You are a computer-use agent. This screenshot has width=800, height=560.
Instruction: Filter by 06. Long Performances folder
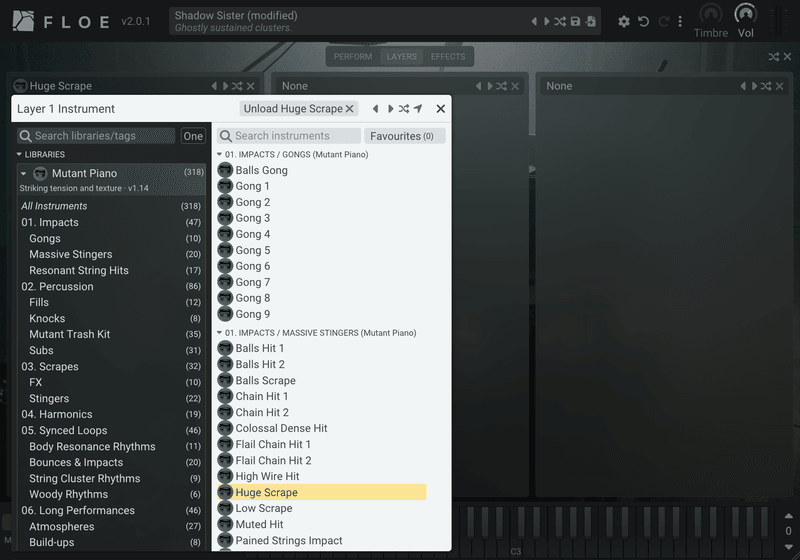tap(111, 510)
